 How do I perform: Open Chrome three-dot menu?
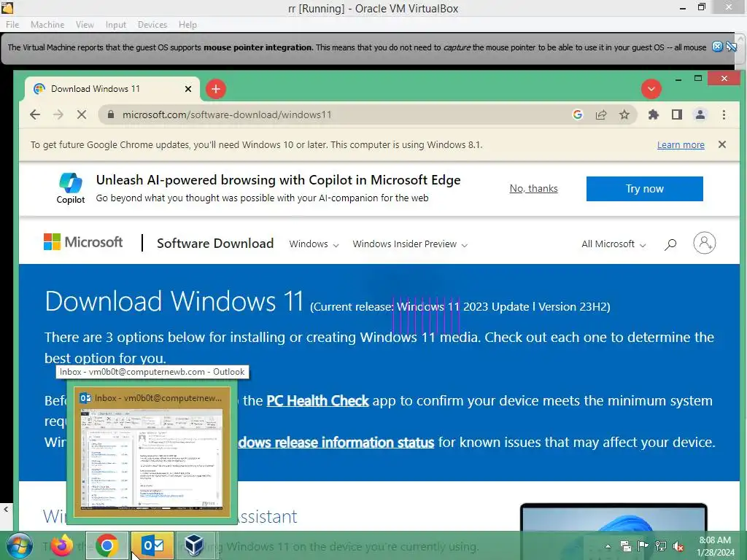724,114
